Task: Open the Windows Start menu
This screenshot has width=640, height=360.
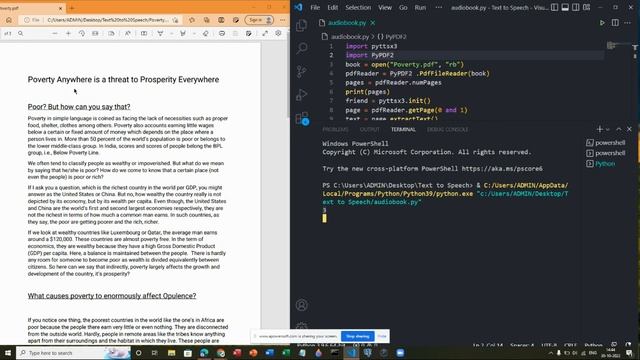Action: click(x=7, y=353)
